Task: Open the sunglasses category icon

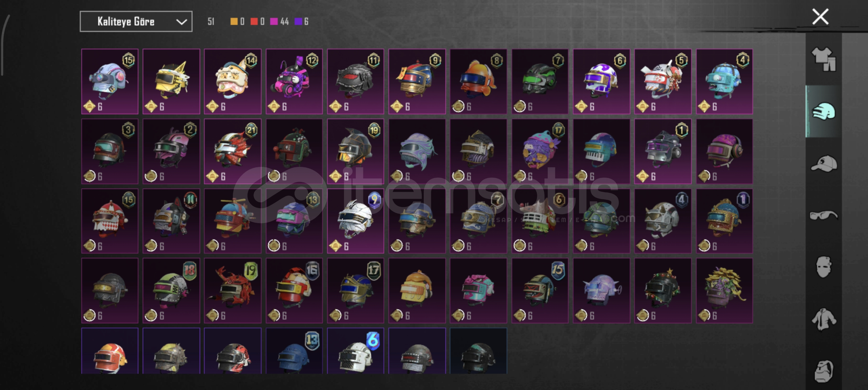Action: click(824, 216)
